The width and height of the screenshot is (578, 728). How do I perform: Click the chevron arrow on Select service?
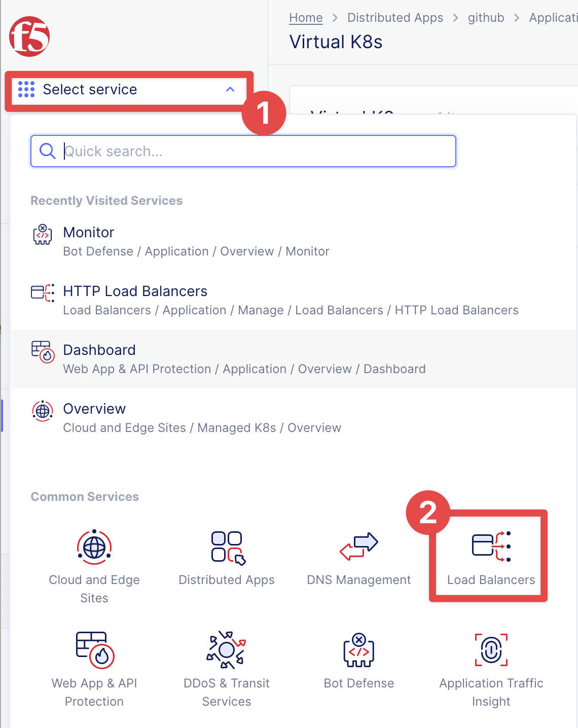tap(230, 90)
